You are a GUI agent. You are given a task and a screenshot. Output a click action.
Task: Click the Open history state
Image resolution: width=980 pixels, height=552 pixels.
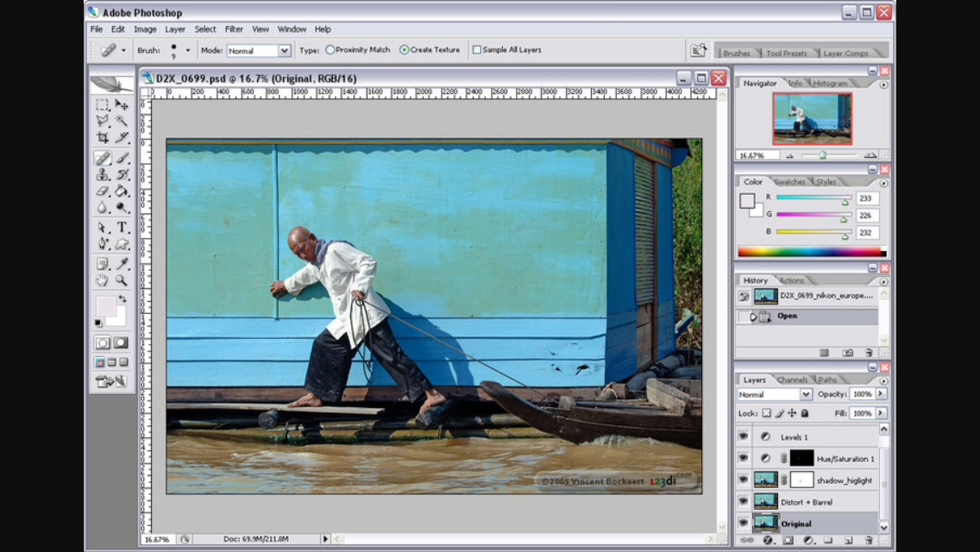788,317
